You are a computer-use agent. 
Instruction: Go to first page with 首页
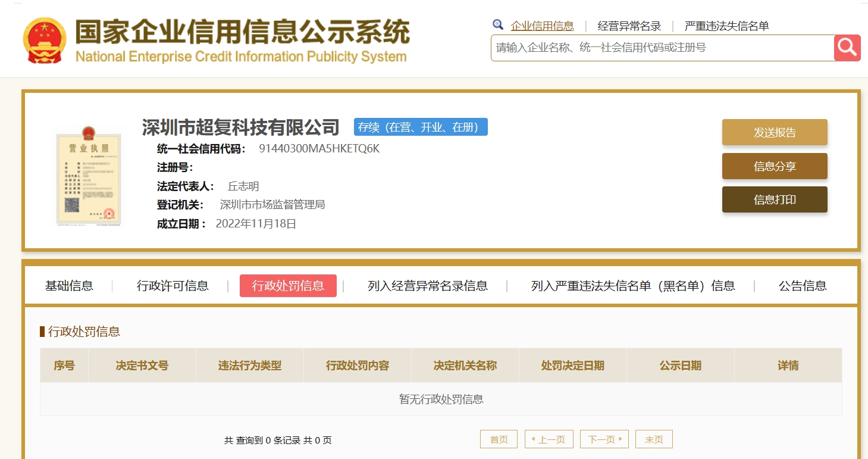[x=499, y=439]
